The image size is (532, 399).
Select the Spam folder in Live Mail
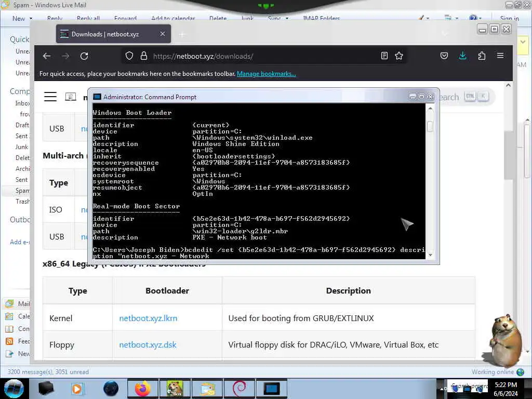tap(22, 191)
